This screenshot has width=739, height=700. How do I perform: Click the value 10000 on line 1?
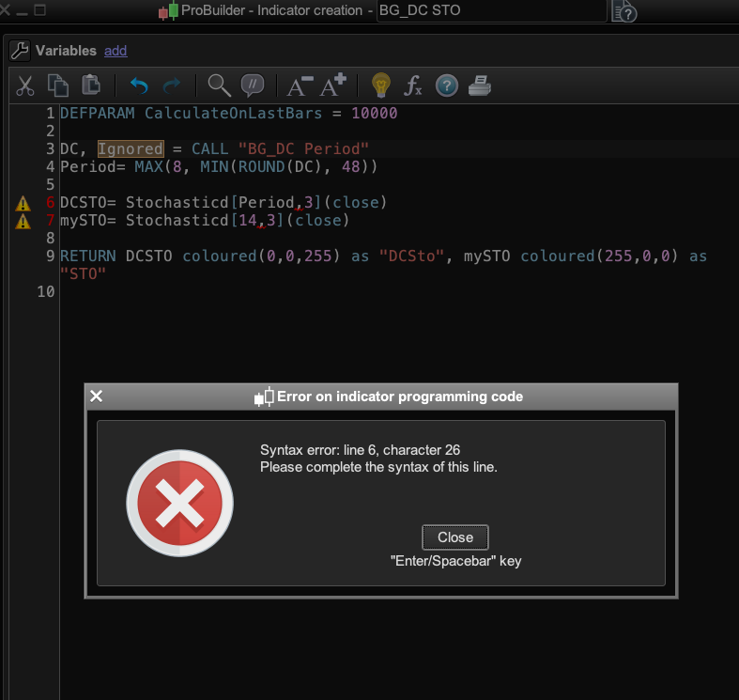coord(375,113)
